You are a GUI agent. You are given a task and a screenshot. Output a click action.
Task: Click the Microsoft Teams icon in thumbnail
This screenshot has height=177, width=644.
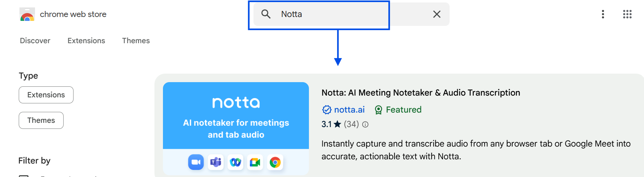216,162
